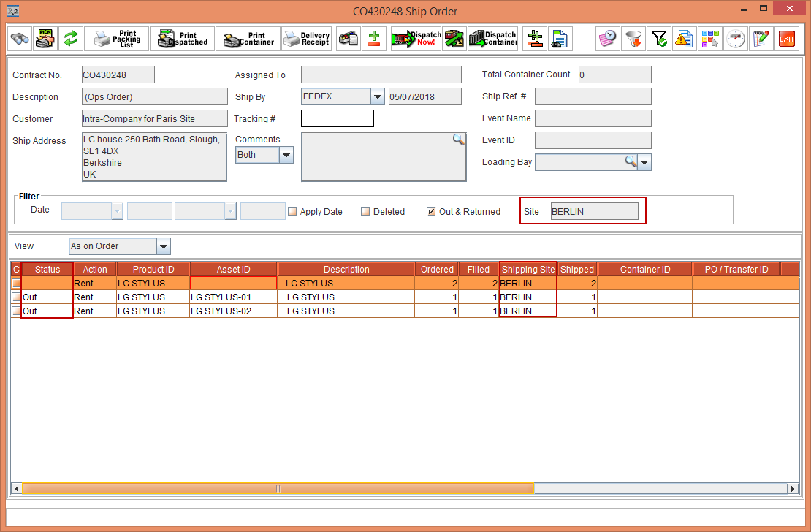
Task: Click the notepad with pencil icon
Action: click(x=761, y=39)
